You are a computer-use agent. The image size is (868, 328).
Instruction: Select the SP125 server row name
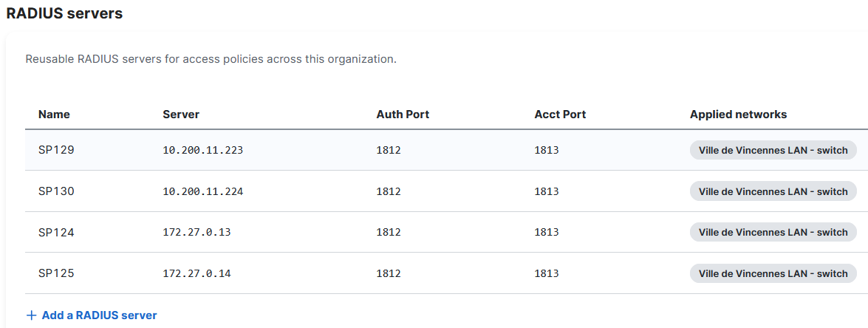pos(56,273)
